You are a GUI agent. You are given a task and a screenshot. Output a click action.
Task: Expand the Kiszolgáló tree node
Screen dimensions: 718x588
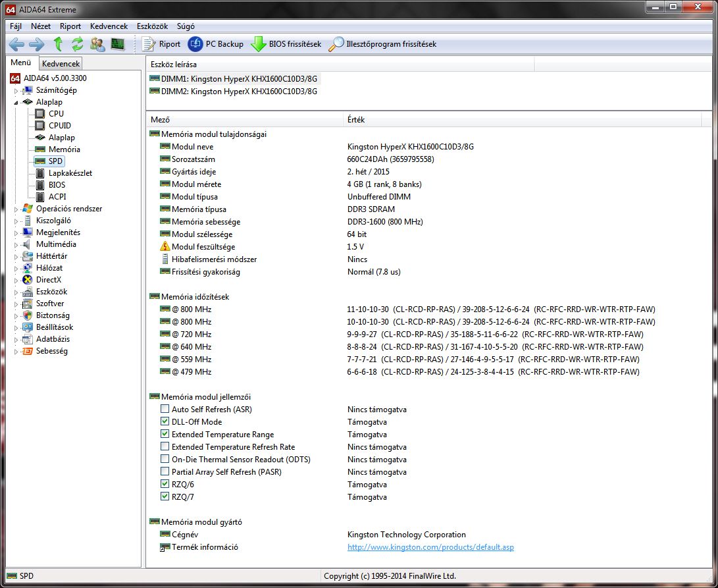click(16, 221)
